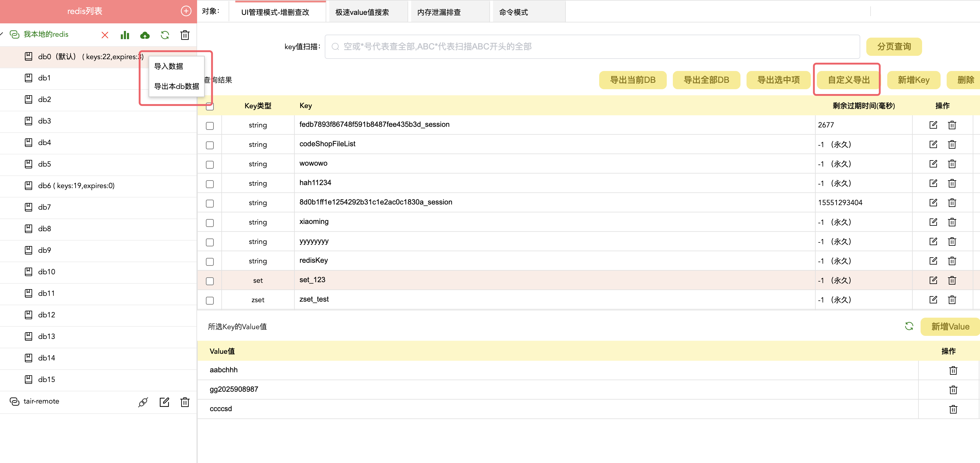Select db10 in the database list
This screenshot has height=463, width=980.
[x=46, y=272]
